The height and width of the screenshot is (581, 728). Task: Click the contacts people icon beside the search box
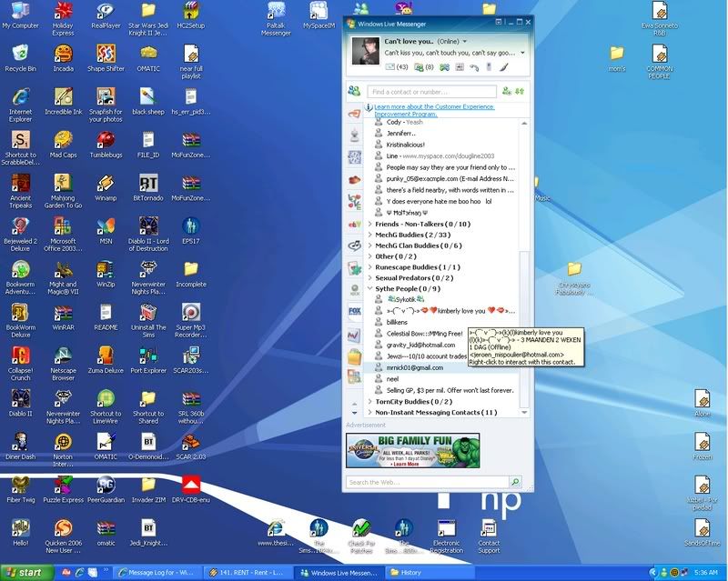[x=354, y=91]
